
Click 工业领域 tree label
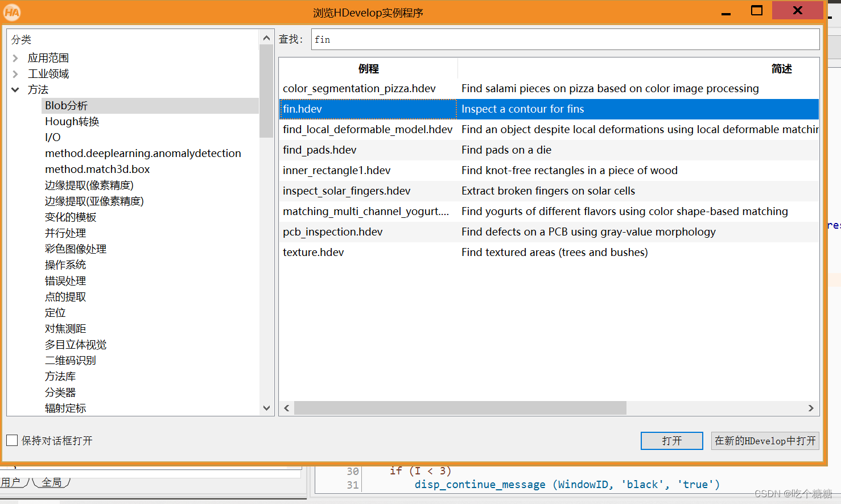coord(48,74)
